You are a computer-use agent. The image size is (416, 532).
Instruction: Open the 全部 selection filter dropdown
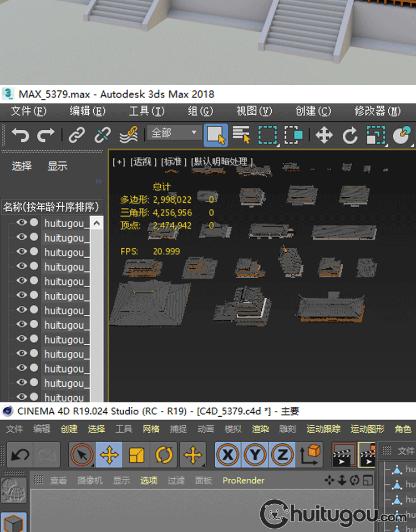click(173, 133)
